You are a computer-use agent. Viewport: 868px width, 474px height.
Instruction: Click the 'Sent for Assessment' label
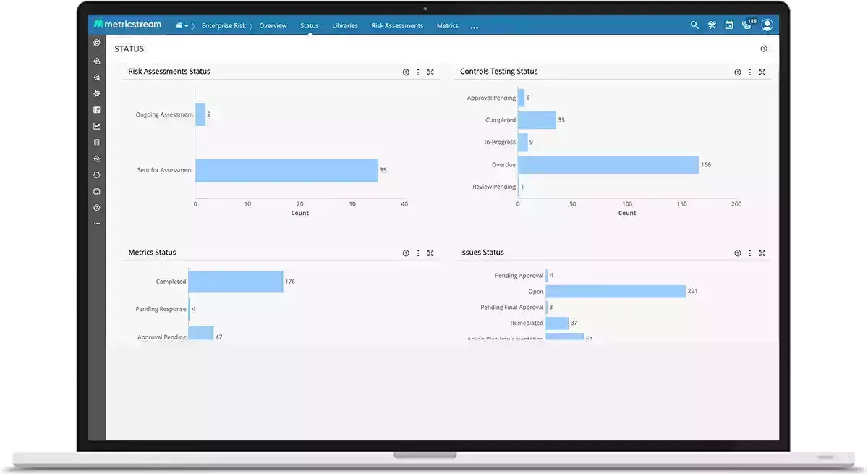point(165,170)
